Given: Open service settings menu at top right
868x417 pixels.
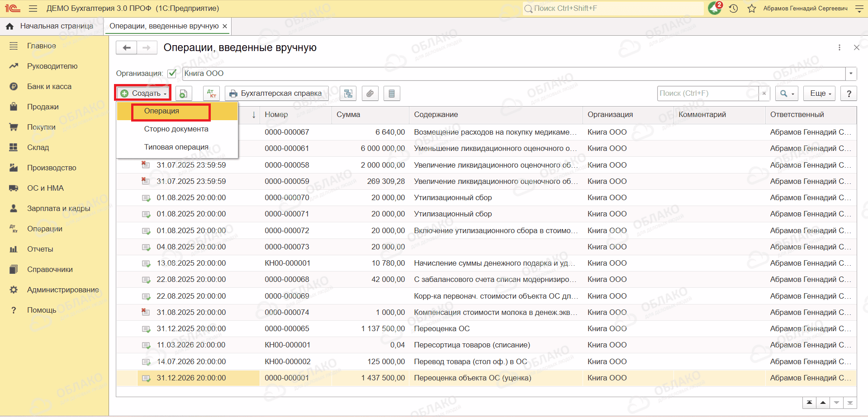Looking at the screenshot, I should tap(859, 9).
